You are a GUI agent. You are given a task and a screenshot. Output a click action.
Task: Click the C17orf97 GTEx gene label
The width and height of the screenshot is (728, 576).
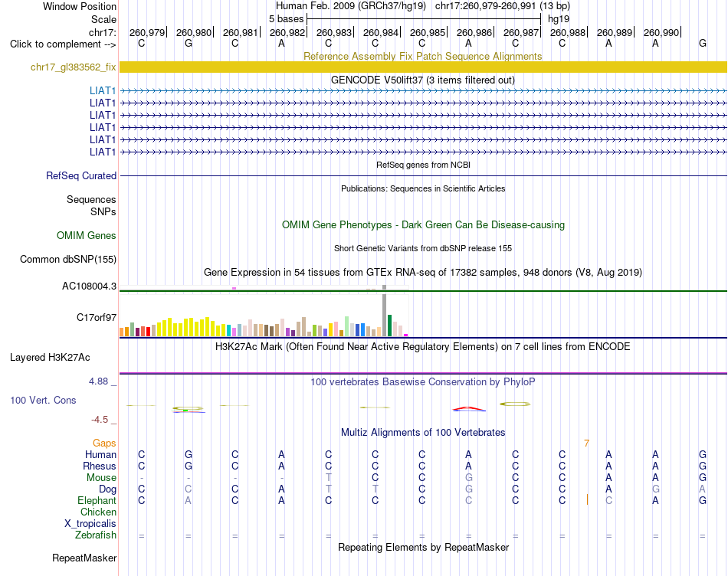click(97, 317)
